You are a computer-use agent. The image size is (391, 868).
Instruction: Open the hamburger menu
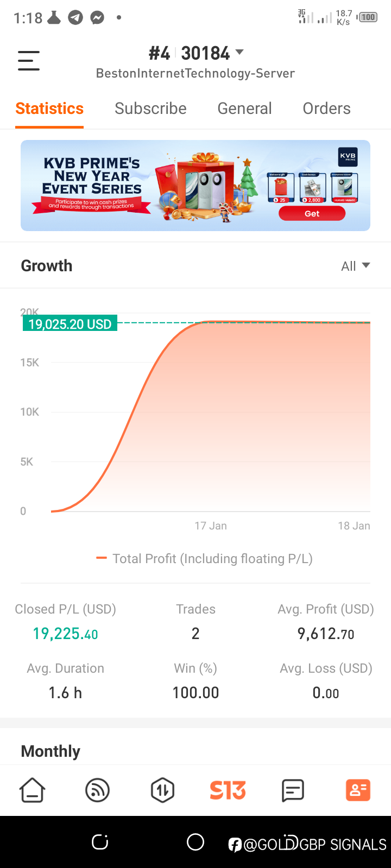(29, 61)
